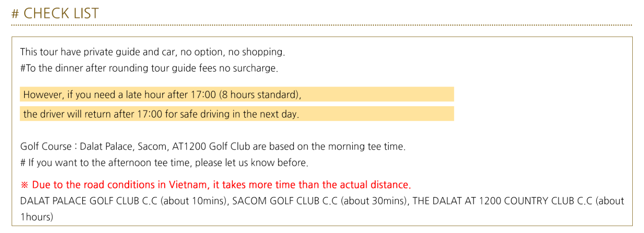The height and width of the screenshot is (233, 644).
Task: Click the '8 hours standard' phrase
Action: (x=260, y=95)
